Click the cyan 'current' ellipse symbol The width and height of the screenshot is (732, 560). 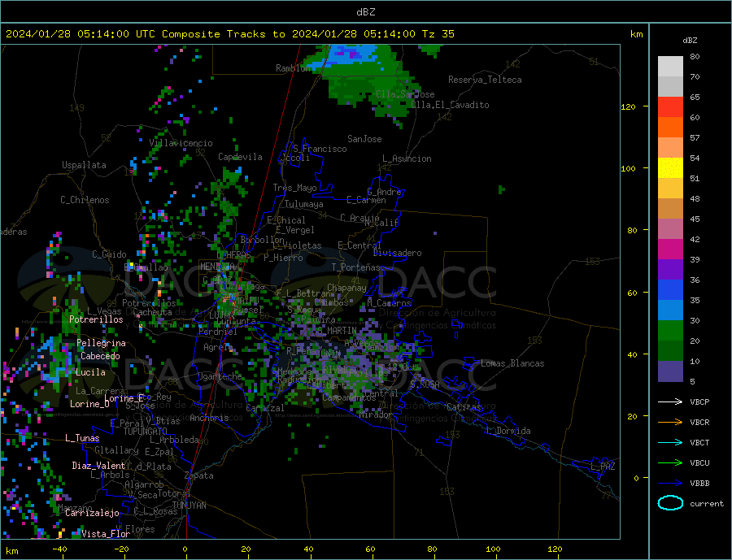pyautogui.click(x=670, y=502)
